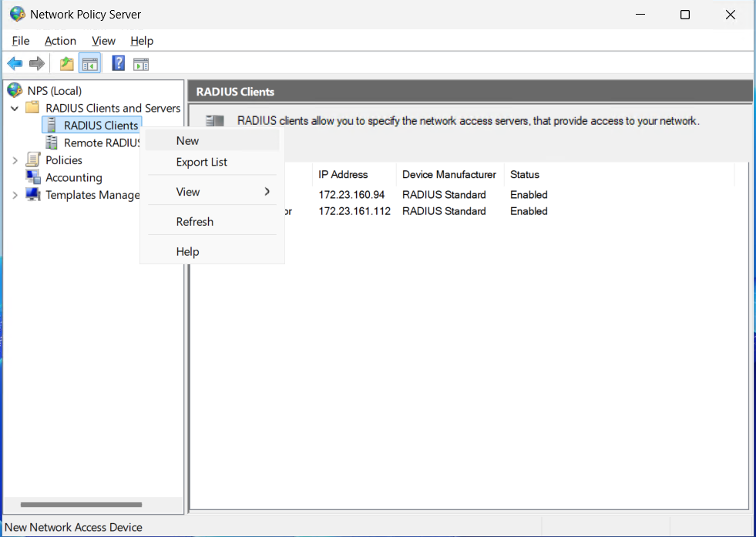Expand the Templates Management tree node
Image resolution: width=756 pixels, height=537 pixels.
15,195
